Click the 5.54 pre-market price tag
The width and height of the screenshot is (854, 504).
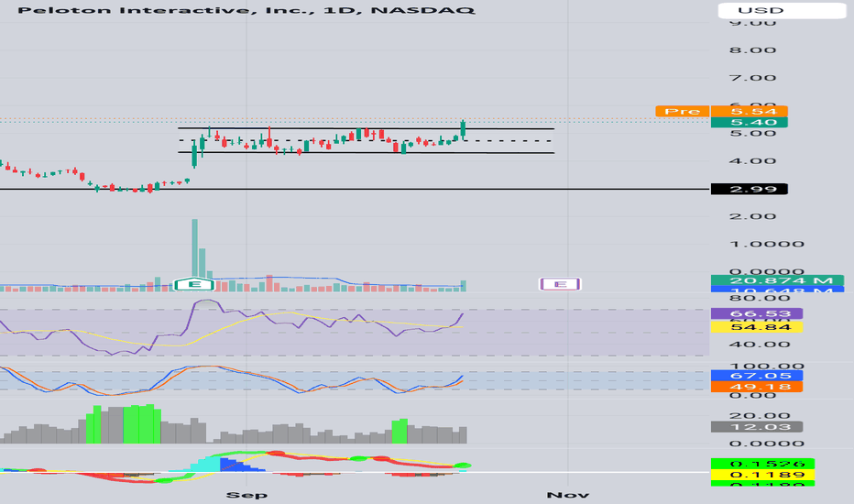[750, 111]
